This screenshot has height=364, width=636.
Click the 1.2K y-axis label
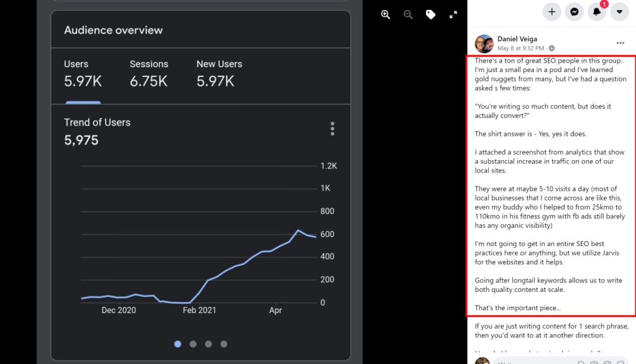tap(329, 166)
